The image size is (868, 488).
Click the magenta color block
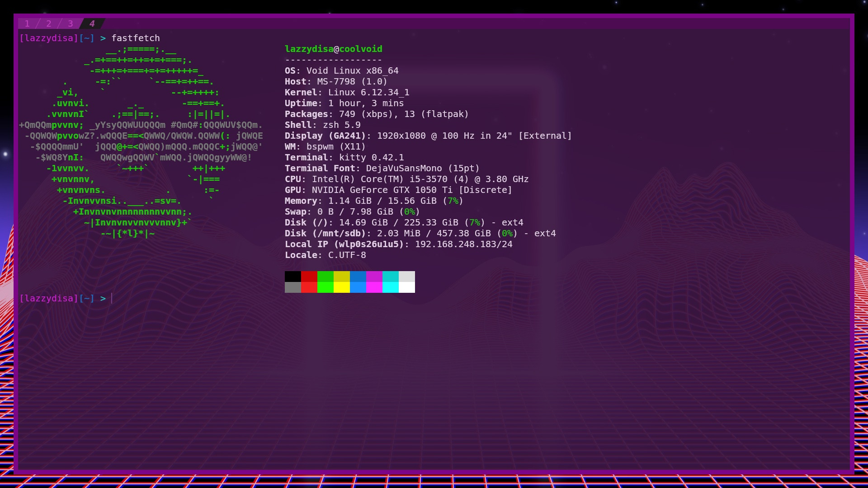point(374,277)
